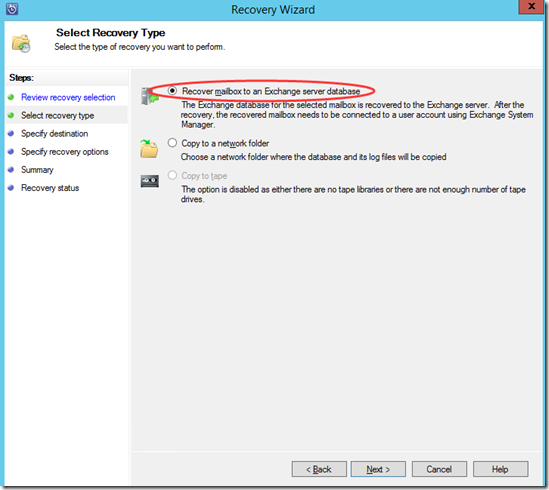Click the Recovery Wizard title bar app icon
549x490 pixels.
(12, 8)
